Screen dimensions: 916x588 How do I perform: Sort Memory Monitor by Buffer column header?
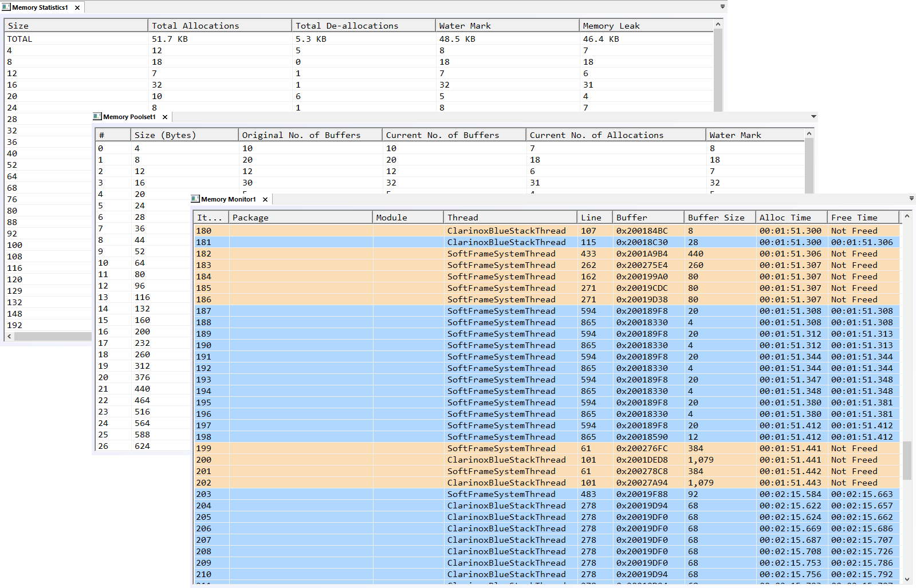point(648,218)
